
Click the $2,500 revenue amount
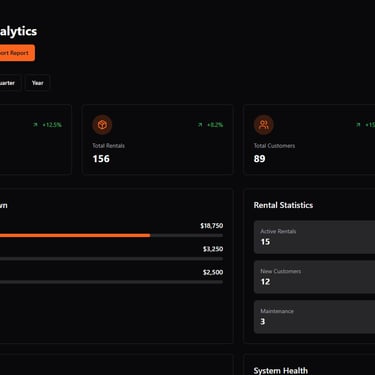tap(213, 272)
